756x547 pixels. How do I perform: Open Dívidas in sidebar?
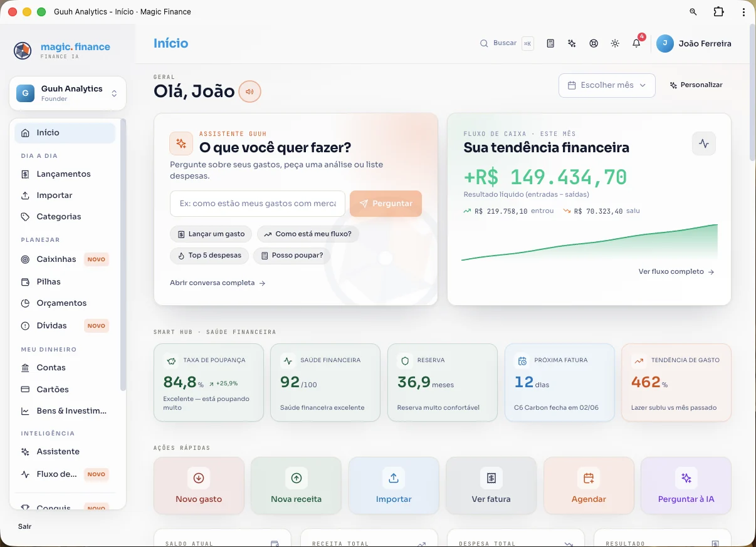tap(65, 326)
